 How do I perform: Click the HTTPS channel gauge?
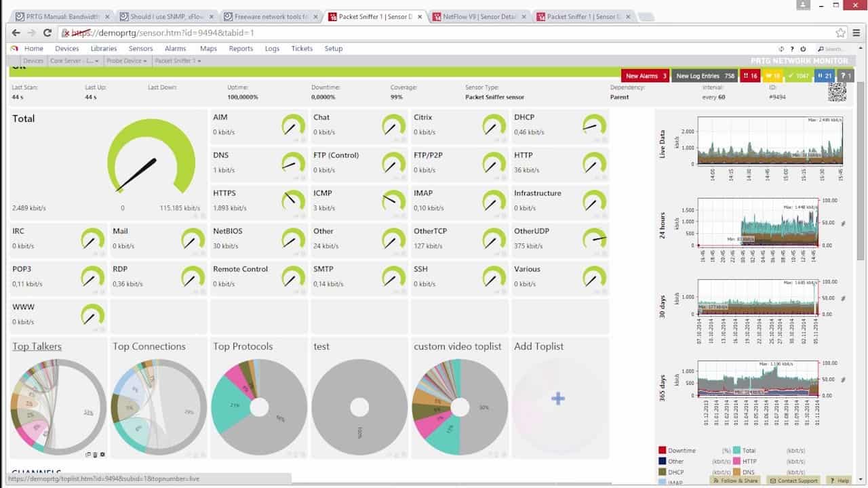pos(293,200)
